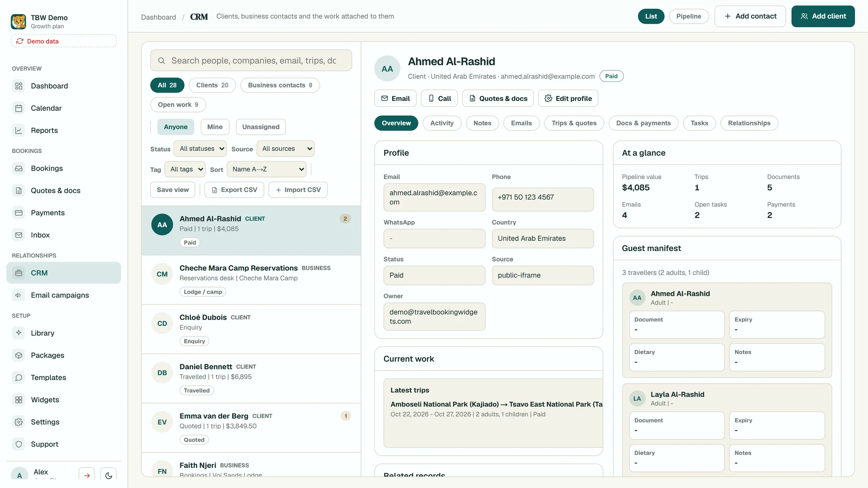Click the Demo data refresh badge
The width and height of the screenshot is (868, 488).
pos(64,41)
